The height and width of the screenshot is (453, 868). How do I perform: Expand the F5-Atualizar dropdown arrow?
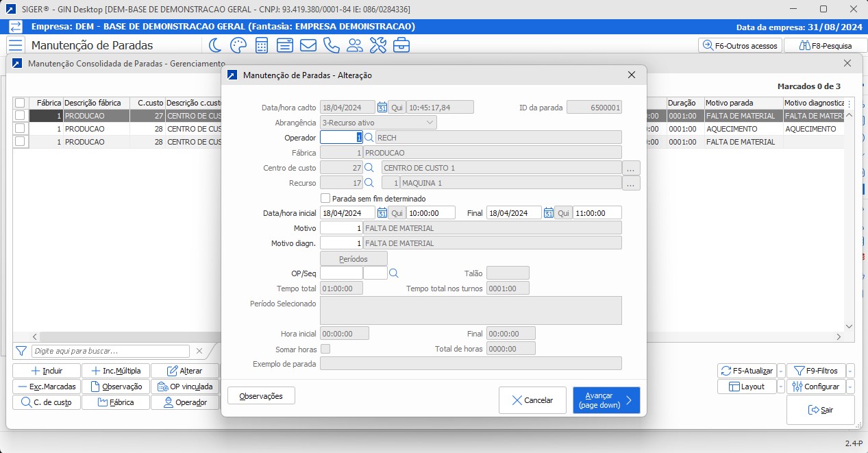click(x=780, y=371)
